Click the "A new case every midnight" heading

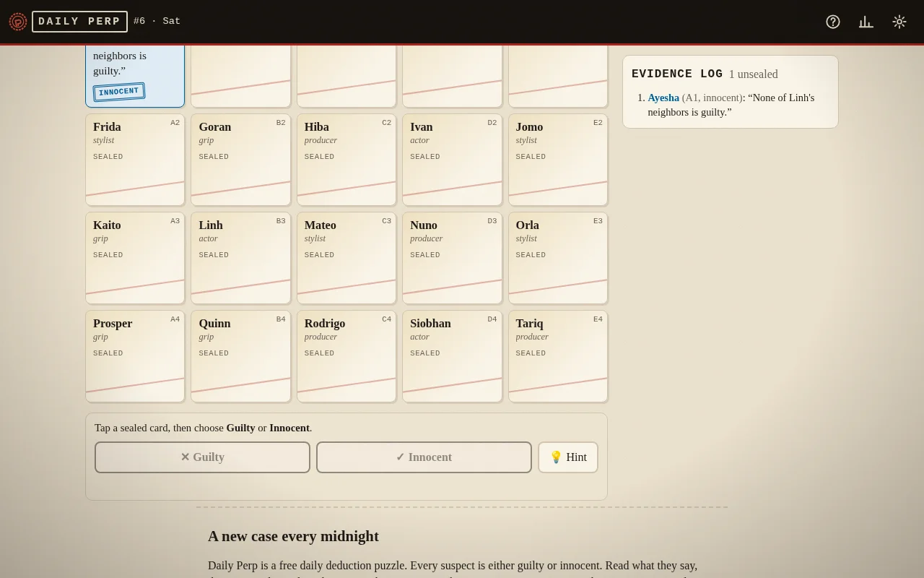pos(293,536)
